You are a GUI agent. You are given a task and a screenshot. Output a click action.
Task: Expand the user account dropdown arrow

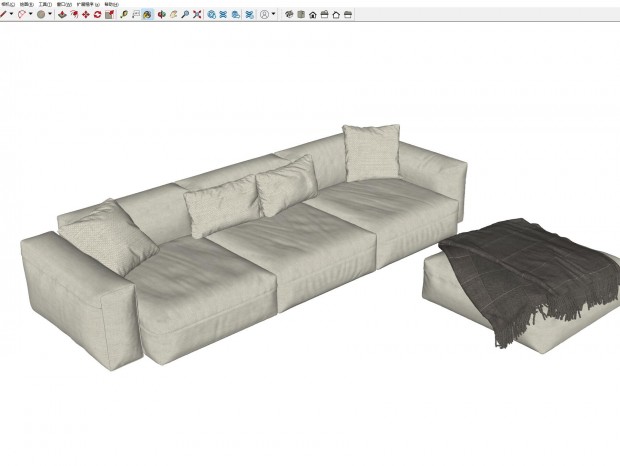[x=273, y=14]
